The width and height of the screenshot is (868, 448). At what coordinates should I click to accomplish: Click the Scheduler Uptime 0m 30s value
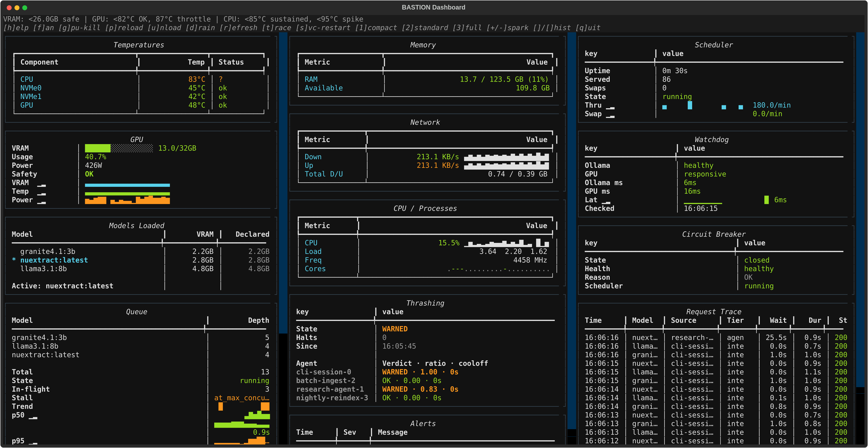(675, 71)
